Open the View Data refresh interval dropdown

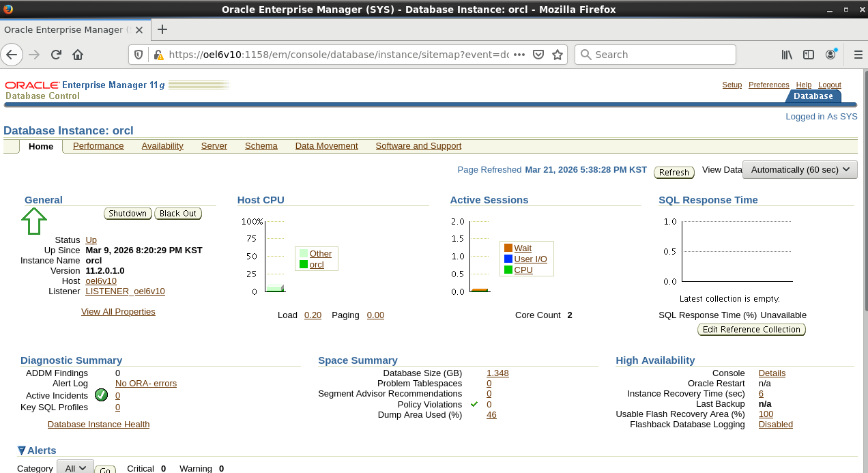pos(800,169)
